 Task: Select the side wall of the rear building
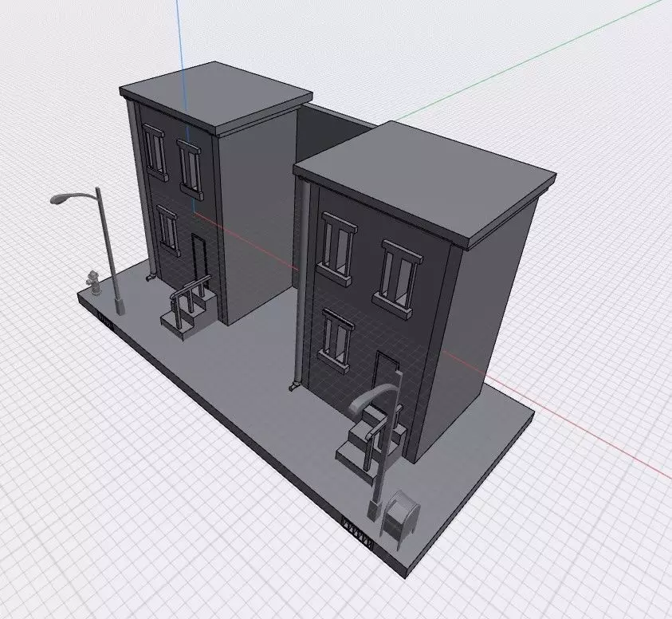point(259,215)
